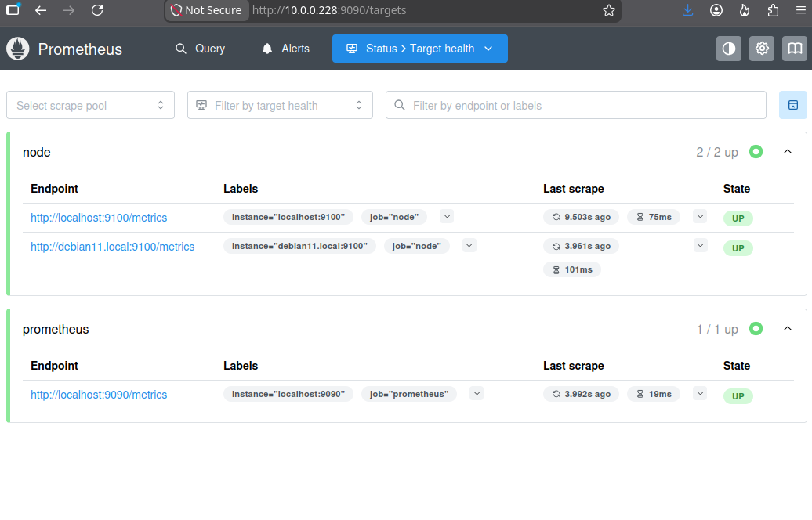This screenshot has height=520, width=812.
Task: Open the settings gear icon
Action: coord(762,49)
